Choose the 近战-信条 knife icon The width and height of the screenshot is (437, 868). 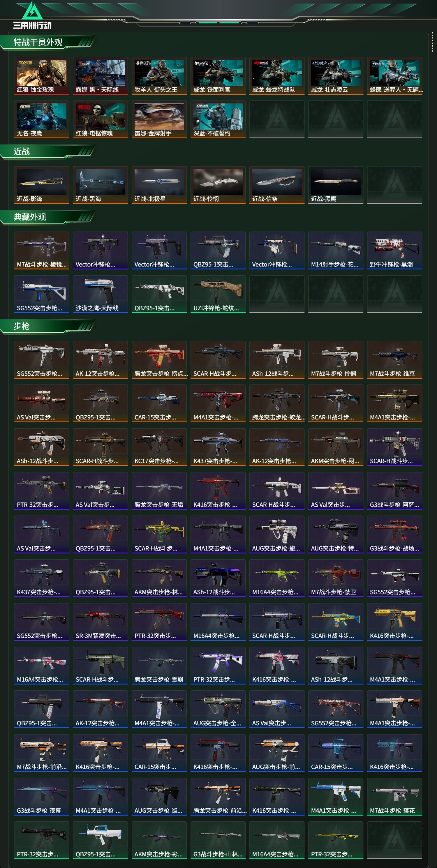tap(276, 185)
